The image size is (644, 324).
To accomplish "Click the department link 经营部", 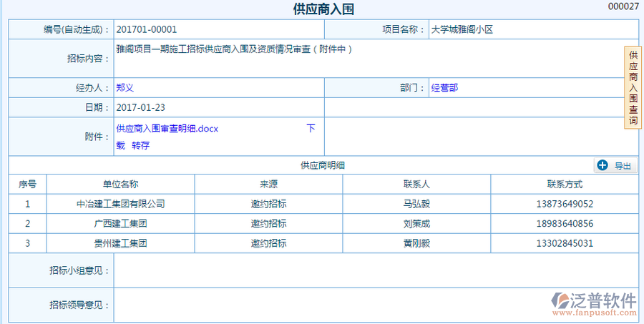I will point(444,88).
